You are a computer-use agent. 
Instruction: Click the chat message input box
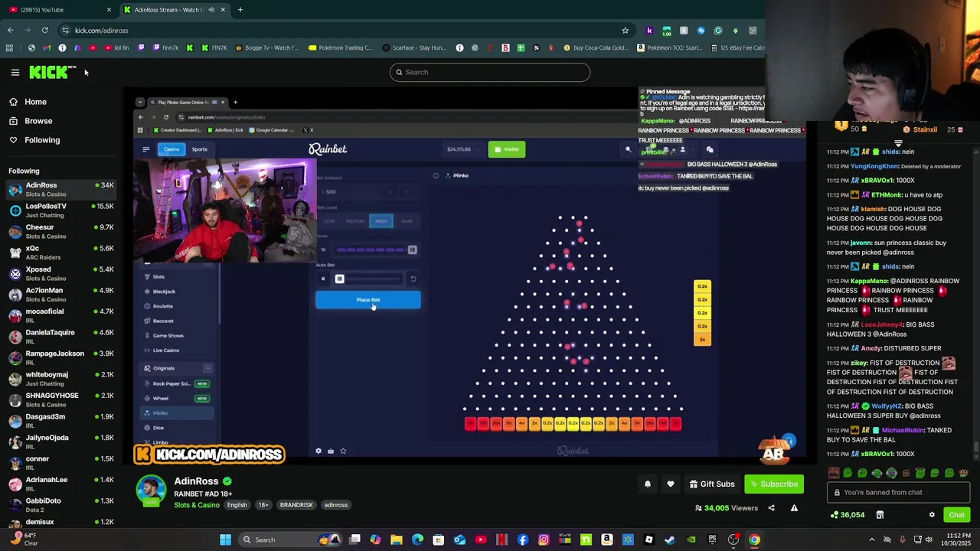coord(898,492)
